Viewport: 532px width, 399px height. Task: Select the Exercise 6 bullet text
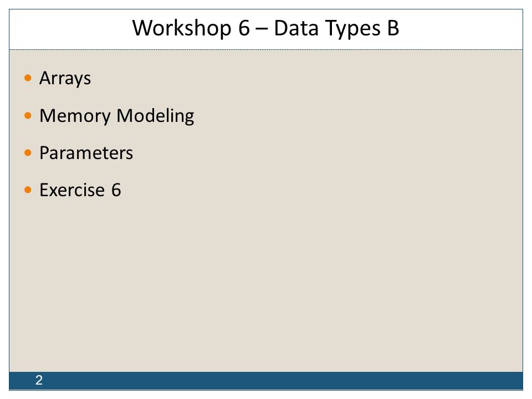pyautogui.click(x=80, y=190)
